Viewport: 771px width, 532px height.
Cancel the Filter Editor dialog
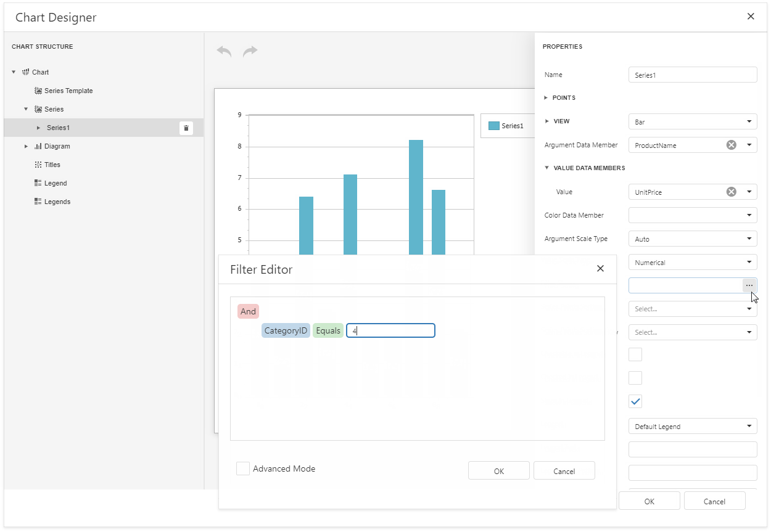pos(564,470)
